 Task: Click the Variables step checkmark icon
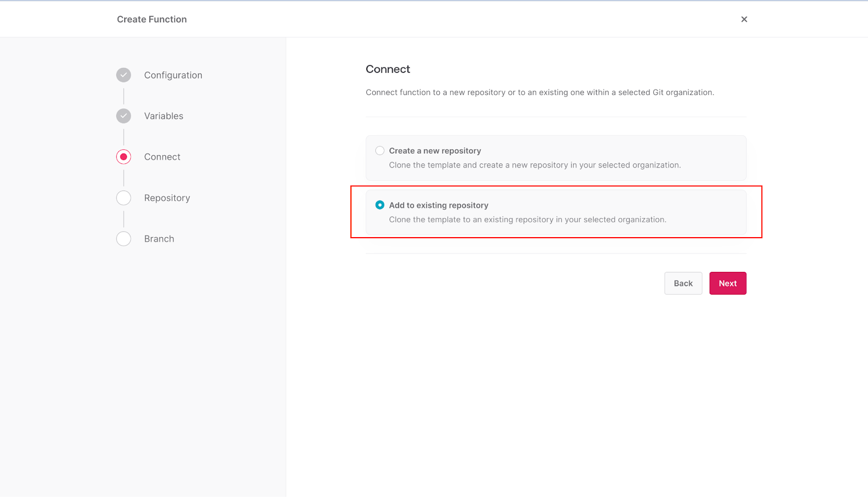pyautogui.click(x=124, y=116)
